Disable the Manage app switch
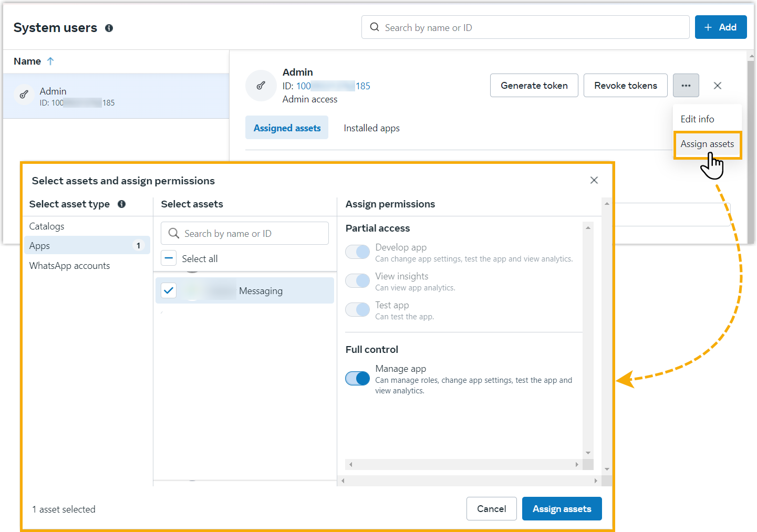 point(357,378)
